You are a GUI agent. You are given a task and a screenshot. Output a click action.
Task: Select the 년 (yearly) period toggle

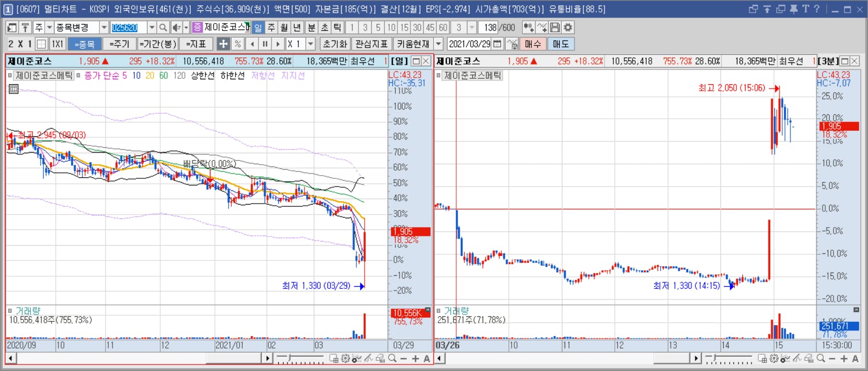coord(297,27)
